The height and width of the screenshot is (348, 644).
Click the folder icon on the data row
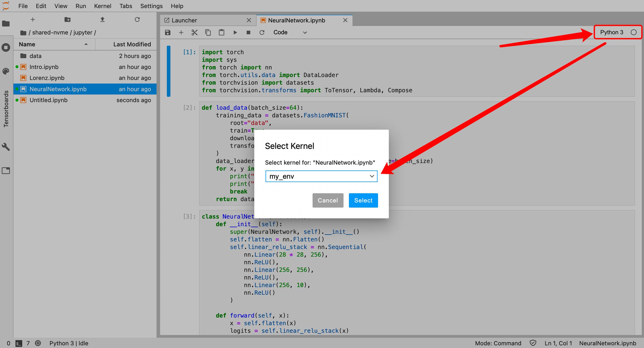click(x=23, y=56)
